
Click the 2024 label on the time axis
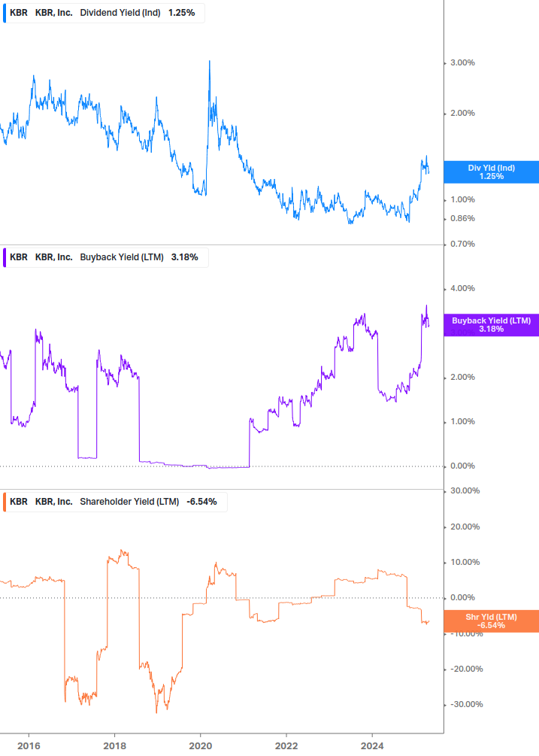[372, 746]
